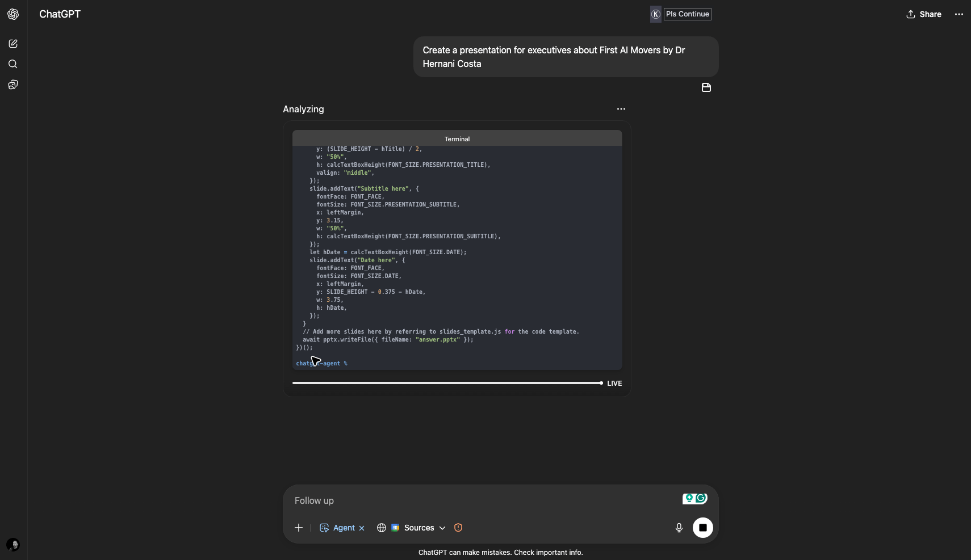Open the top-right three-dot options menu
The height and width of the screenshot is (560, 971).
959,14
